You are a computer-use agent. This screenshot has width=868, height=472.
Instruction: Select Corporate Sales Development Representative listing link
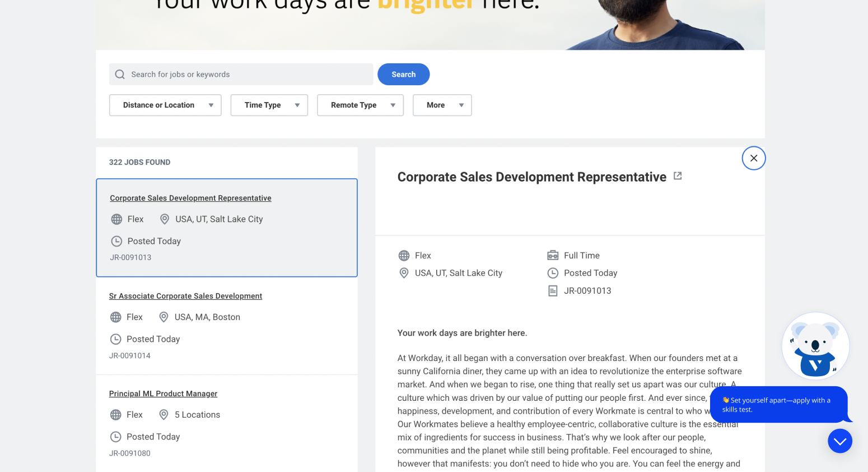[190, 198]
